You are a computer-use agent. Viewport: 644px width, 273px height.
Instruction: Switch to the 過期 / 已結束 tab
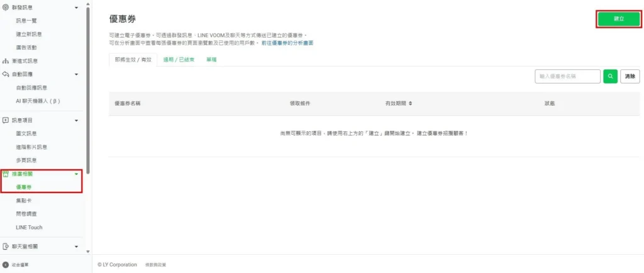pos(179,60)
